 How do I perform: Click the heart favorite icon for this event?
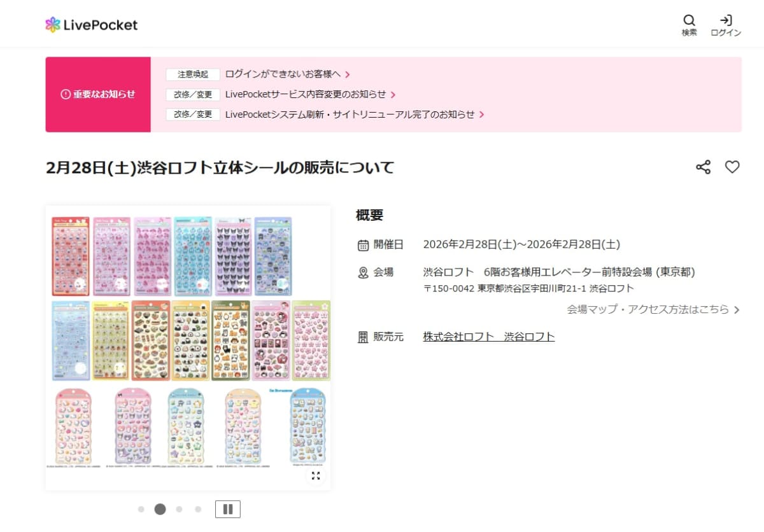732,167
